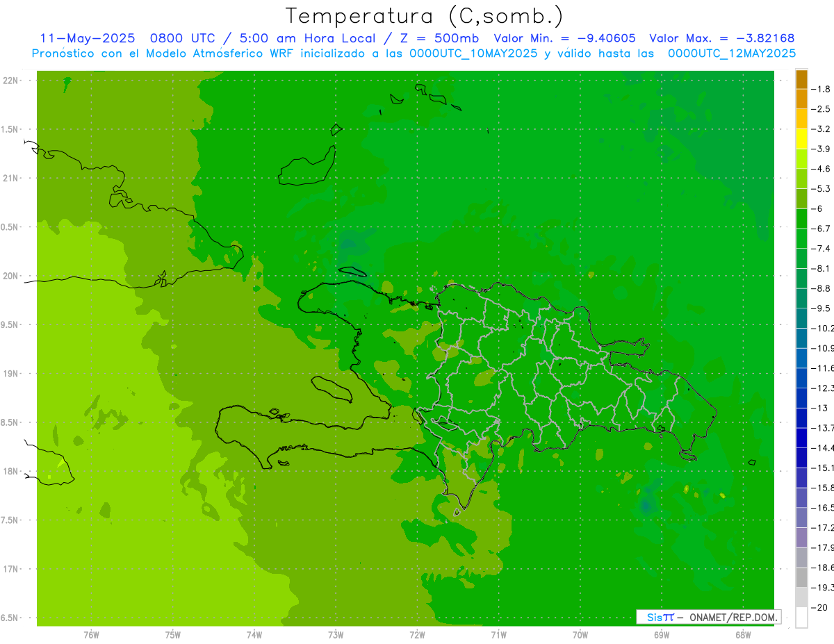Select the lime legend swatch between -4.6 and -5.3
Viewport: 834px width, 644px height.
[x=801, y=179]
